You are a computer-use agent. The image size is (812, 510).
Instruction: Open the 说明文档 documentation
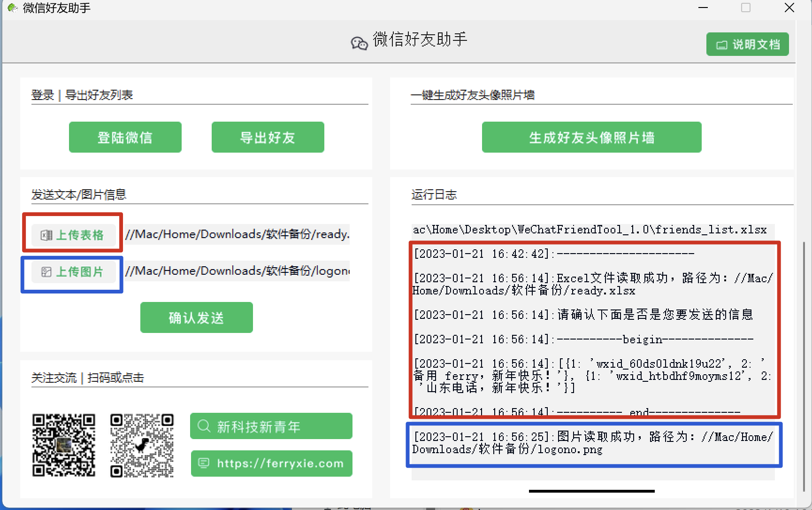[x=747, y=44]
